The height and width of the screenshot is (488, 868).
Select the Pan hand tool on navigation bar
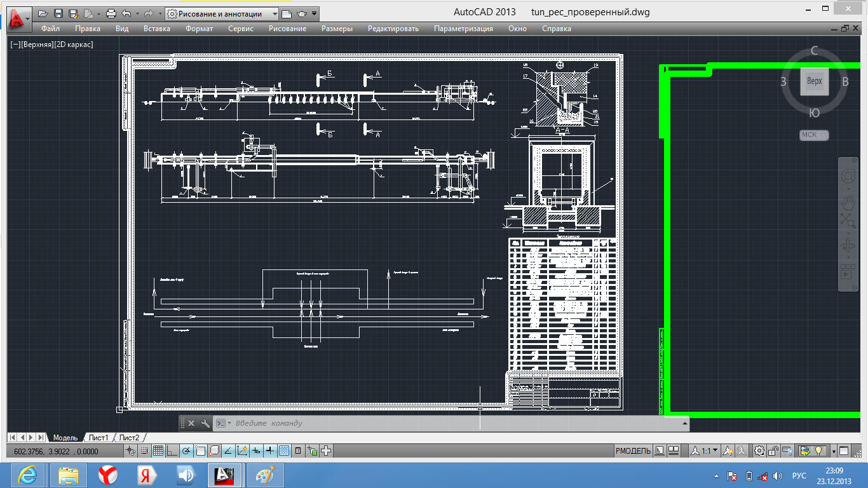[x=848, y=203]
